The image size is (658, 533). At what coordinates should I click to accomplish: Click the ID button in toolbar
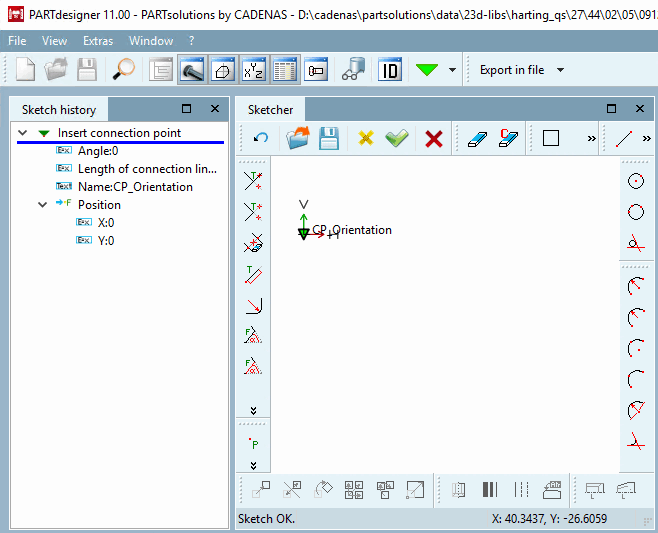click(389, 69)
